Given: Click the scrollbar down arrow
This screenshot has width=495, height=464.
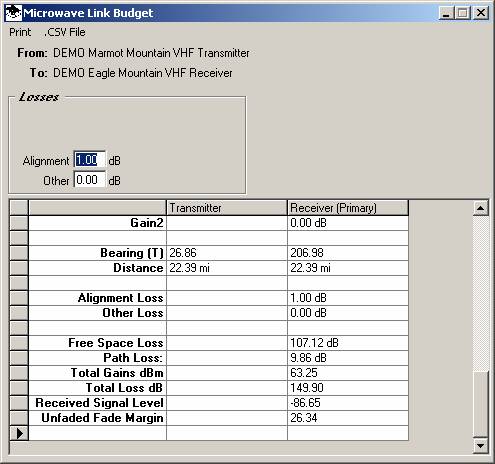Looking at the screenshot, I should coord(481,445).
